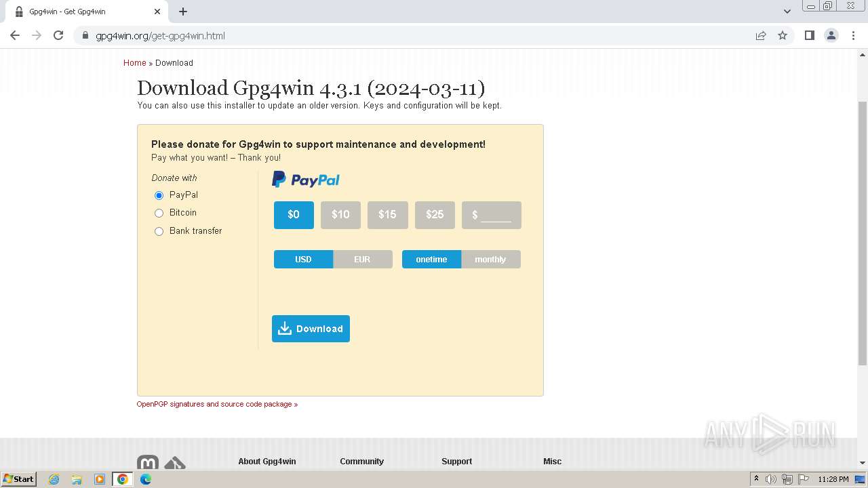Image resolution: width=868 pixels, height=488 pixels.
Task: Click the Download 4.3.1 page heading
Action: point(311,88)
